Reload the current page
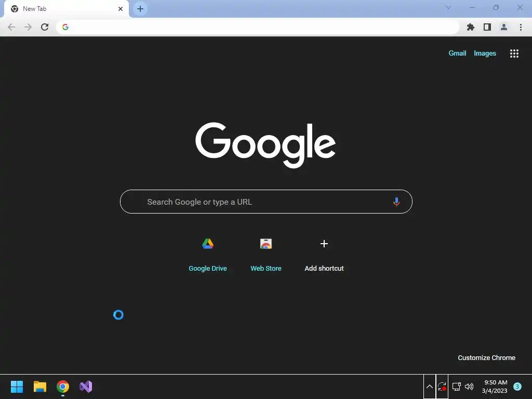 tap(45, 27)
